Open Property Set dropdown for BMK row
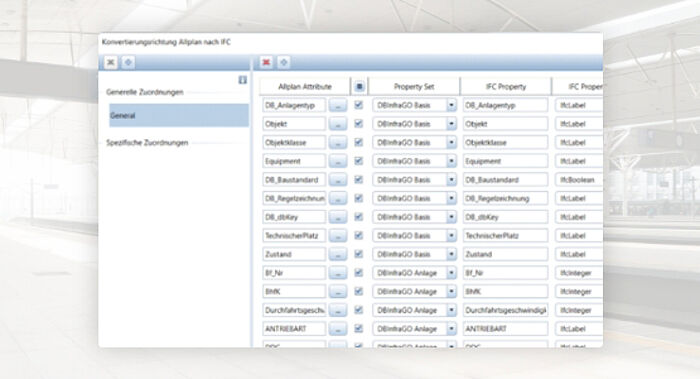 coord(451,292)
